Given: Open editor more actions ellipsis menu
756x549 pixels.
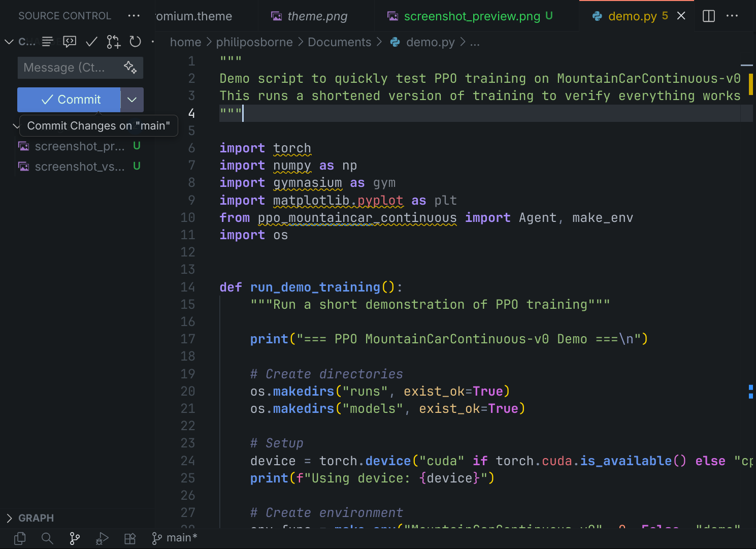Looking at the screenshot, I should (732, 16).
